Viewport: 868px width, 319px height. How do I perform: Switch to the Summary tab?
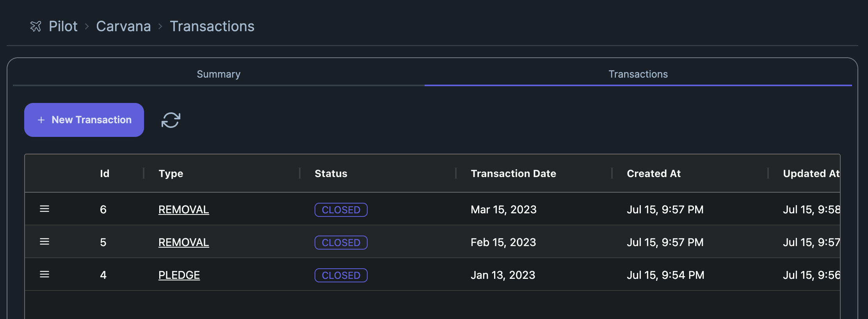coord(219,74)
